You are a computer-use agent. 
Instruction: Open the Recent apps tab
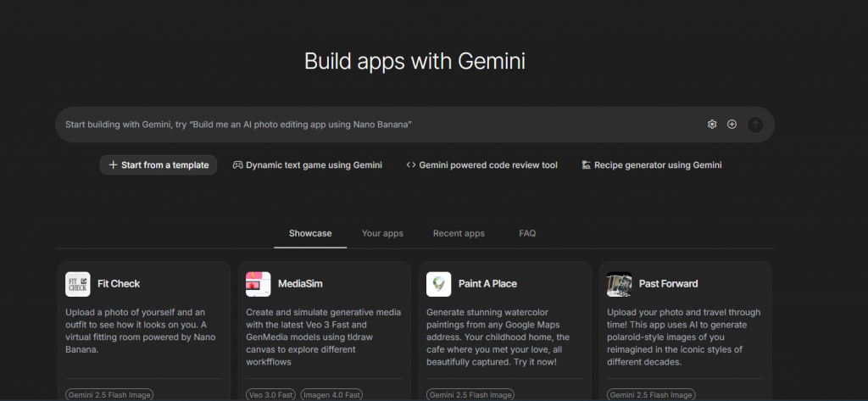coord(459,234)
